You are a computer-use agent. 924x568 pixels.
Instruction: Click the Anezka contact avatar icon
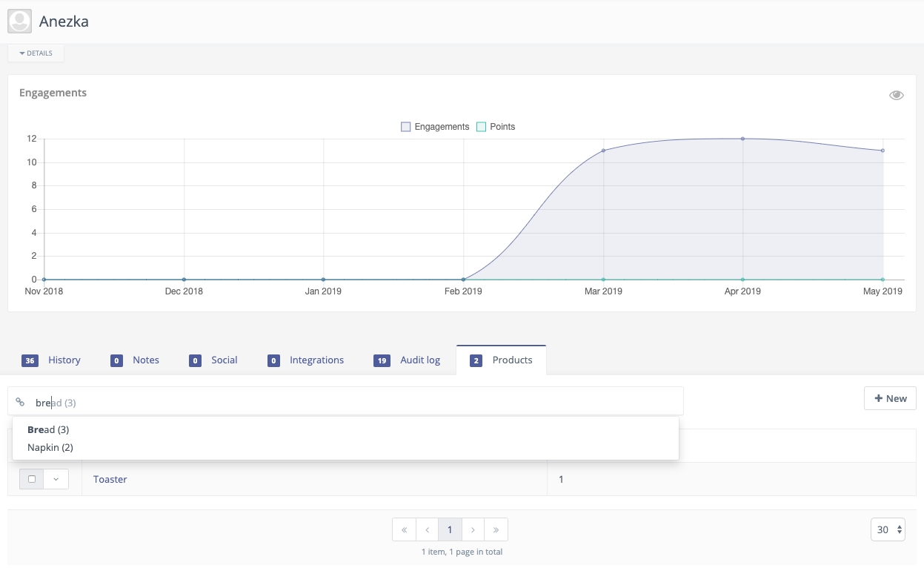(x=20, y=22)
